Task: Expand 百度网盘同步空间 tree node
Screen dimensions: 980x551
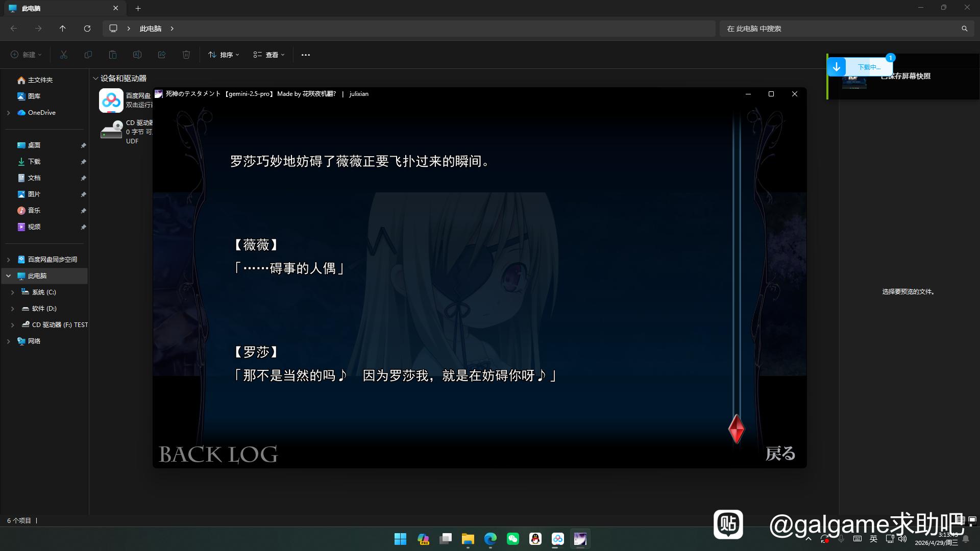Action: [9, 260]
